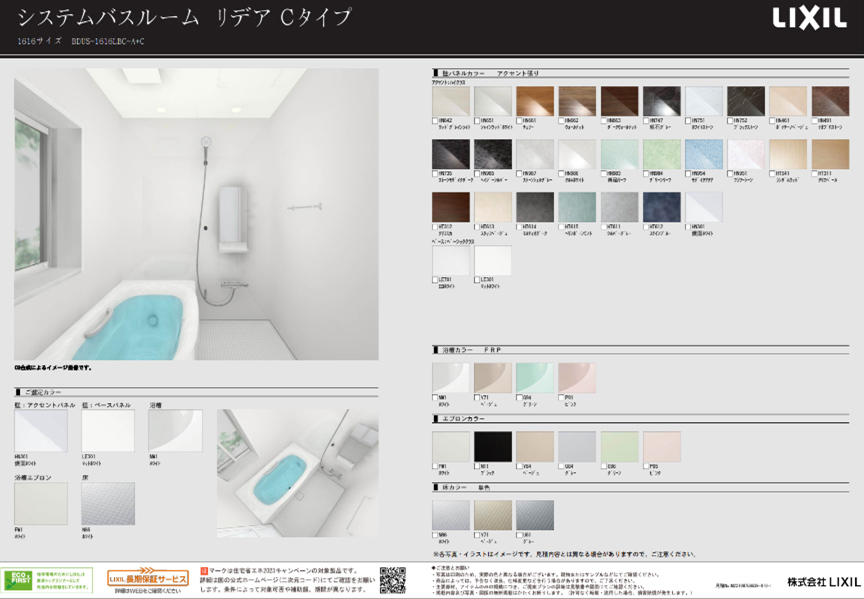Tick the gray floor color checkbox

click(x=519, y=535)
